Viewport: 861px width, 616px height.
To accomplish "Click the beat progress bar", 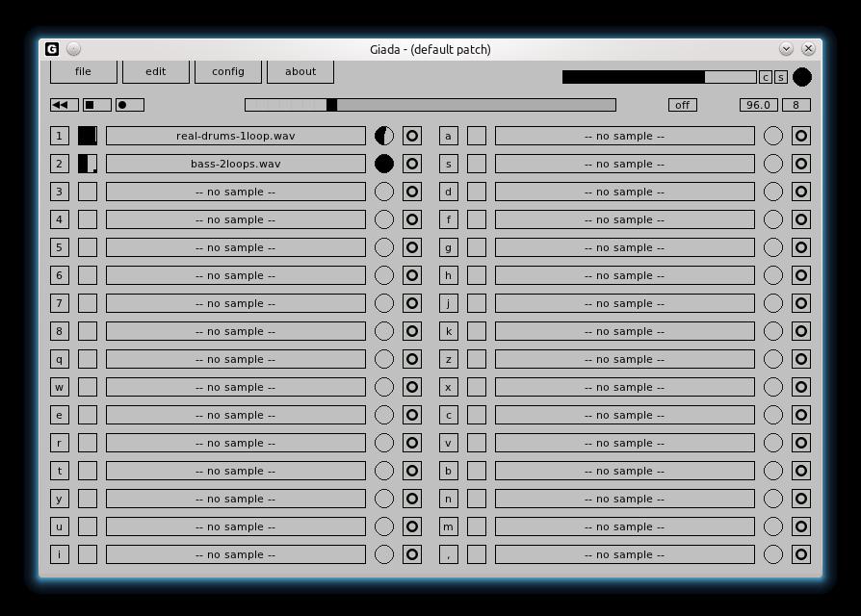I will pyautogui.click(x=430, y=105).
